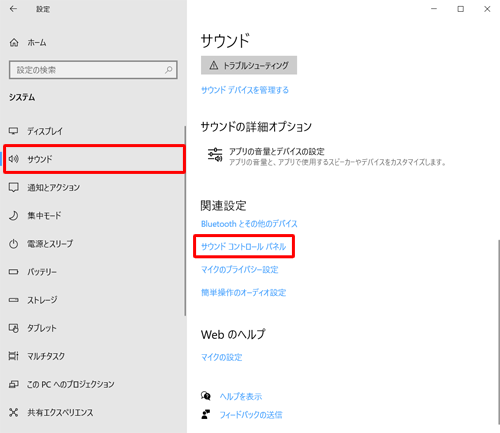The image size is (500, 433).
Task: Close the Settings window
Action: [487, 9]
